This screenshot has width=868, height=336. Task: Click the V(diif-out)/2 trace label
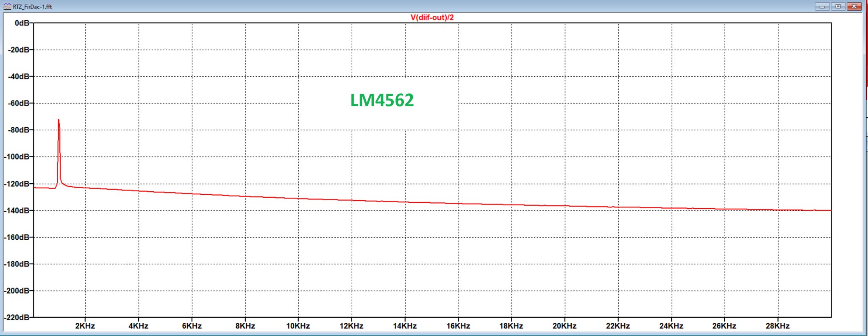click(x=432, y=17)
